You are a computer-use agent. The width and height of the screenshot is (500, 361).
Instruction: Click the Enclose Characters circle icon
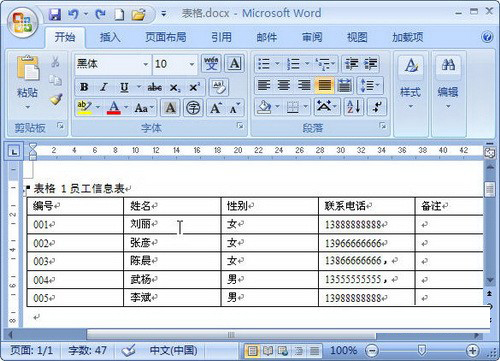click(x=193, y=108)
